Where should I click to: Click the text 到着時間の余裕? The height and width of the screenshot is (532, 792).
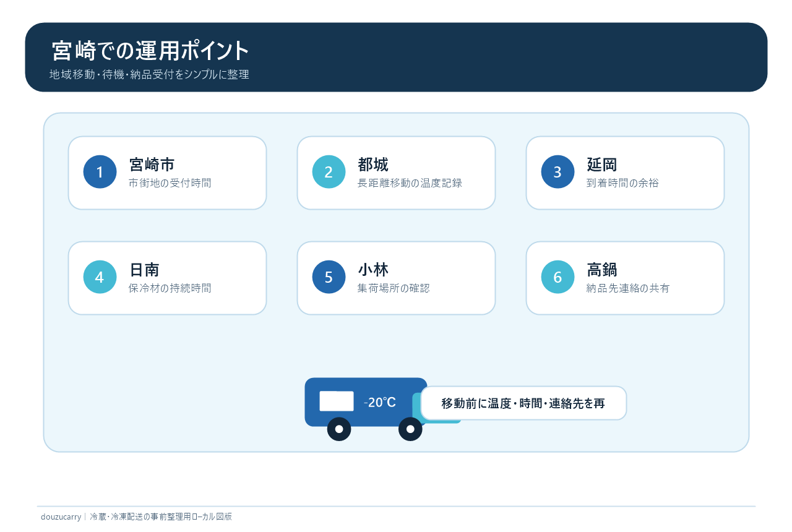click(x=623, y=183)
